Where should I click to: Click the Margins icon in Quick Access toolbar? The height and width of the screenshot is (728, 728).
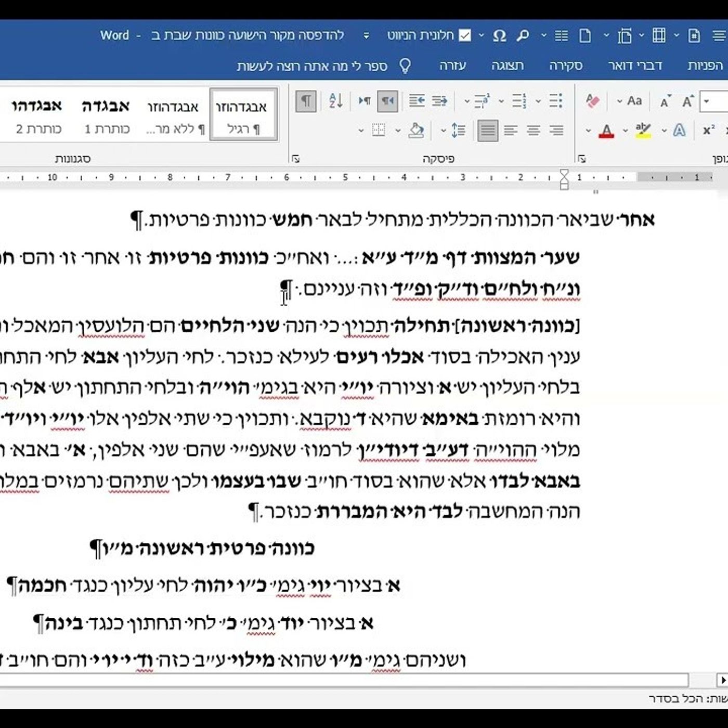[x=659, y=35]
